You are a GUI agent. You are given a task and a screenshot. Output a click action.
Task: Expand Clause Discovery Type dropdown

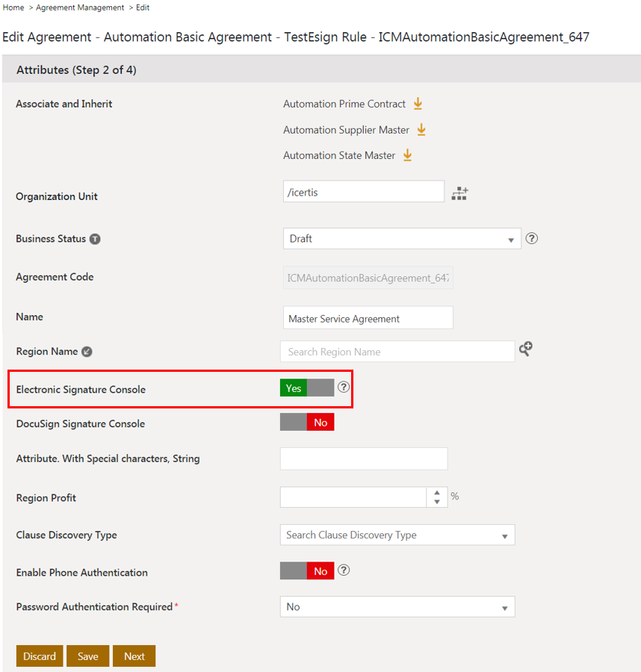coord(397,535)
